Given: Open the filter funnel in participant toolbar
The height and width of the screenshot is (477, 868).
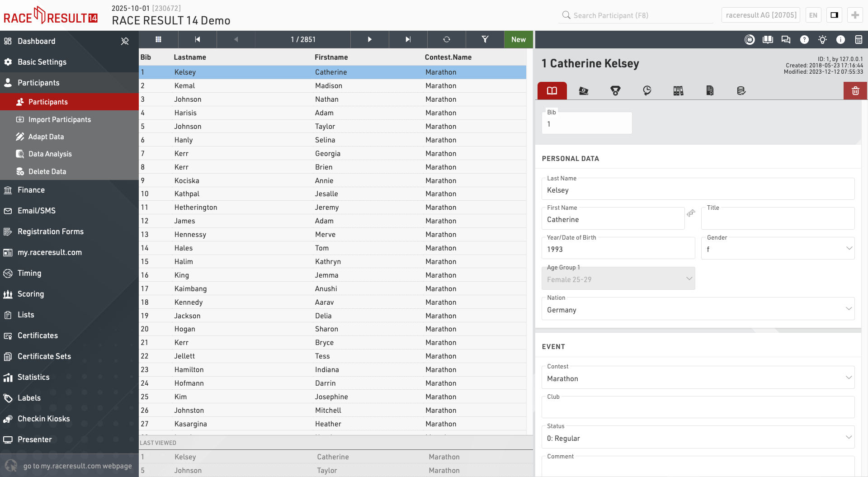Looking at the screenshot, I should coord(485,39).
